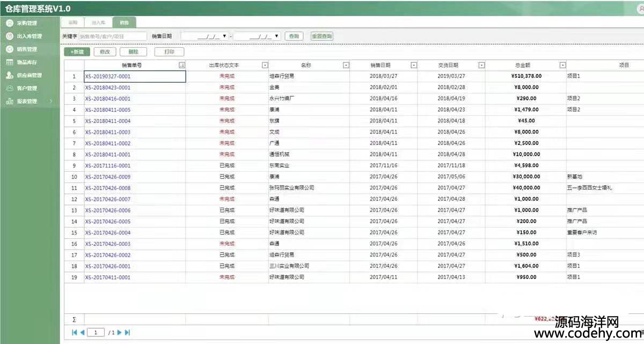644x344 pixels.
Task: Select the 永兴竹编厂 name cell
Action: 309,99
